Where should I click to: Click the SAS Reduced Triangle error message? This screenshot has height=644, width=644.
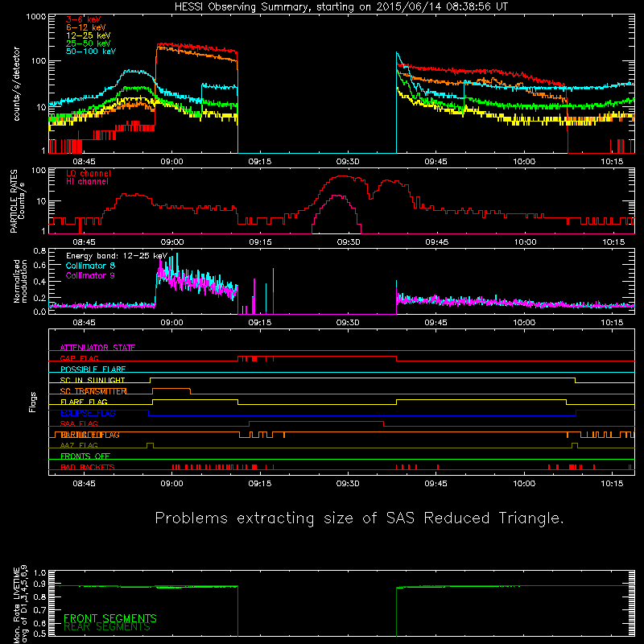tap(359, 518)
